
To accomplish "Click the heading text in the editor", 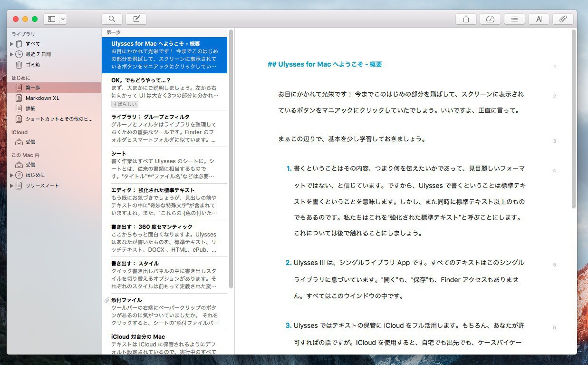I will (x=325, y=64).
